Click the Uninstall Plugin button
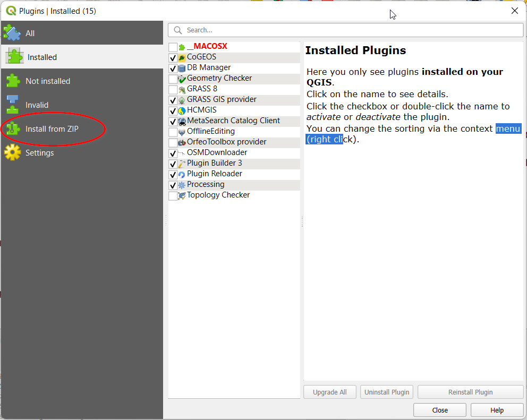 [387, 392]
